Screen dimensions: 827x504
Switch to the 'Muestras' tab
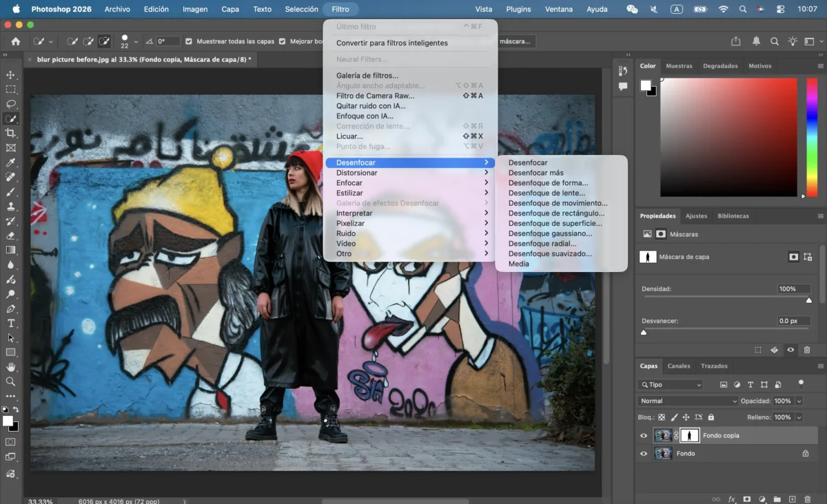click(679, 66)
